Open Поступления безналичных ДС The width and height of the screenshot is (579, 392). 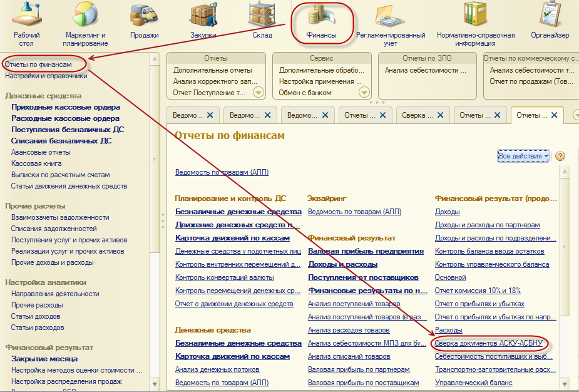[x=68, y=130]
